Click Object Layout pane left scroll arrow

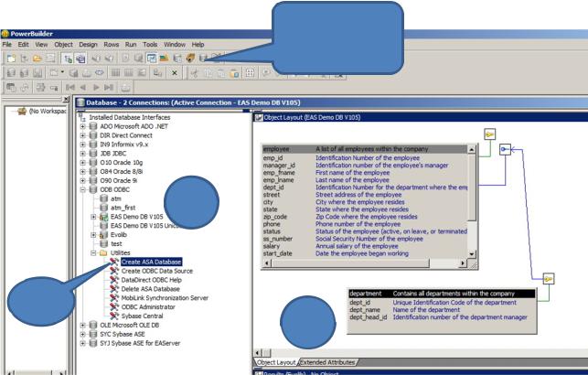[x=258, y=352]
